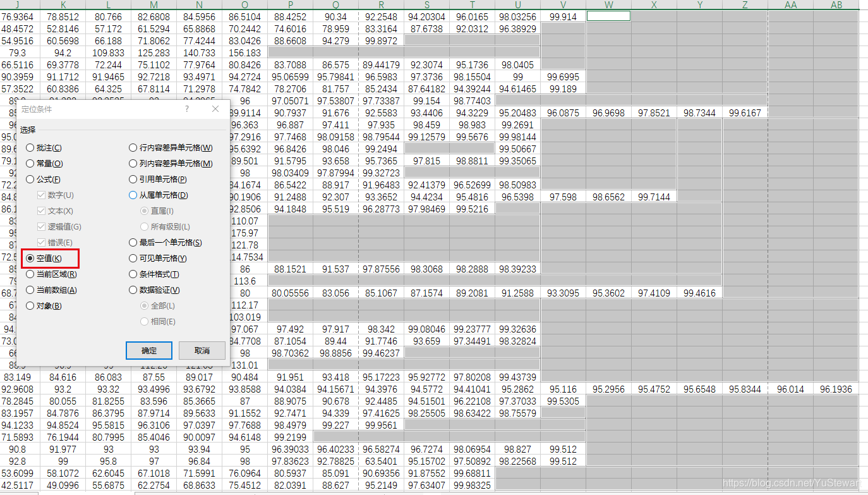868x495 pixels.
Task: Select cell showing 99.4616
Action: 700,293
